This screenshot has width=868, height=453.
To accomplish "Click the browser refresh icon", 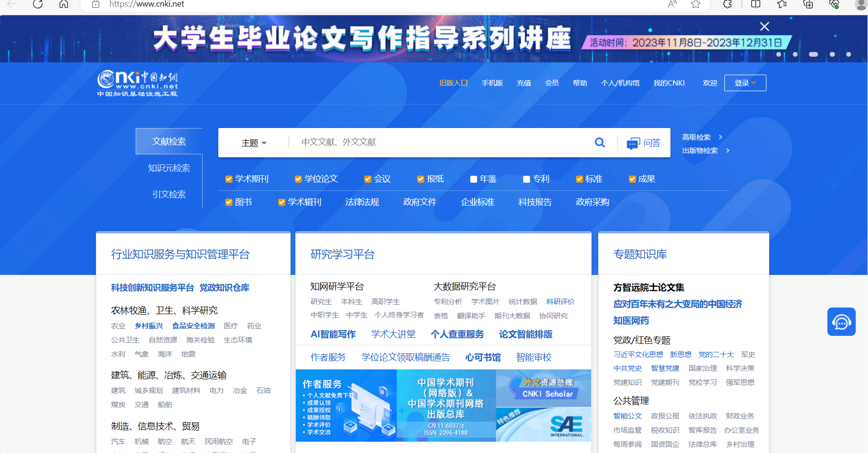I will 38,4.
